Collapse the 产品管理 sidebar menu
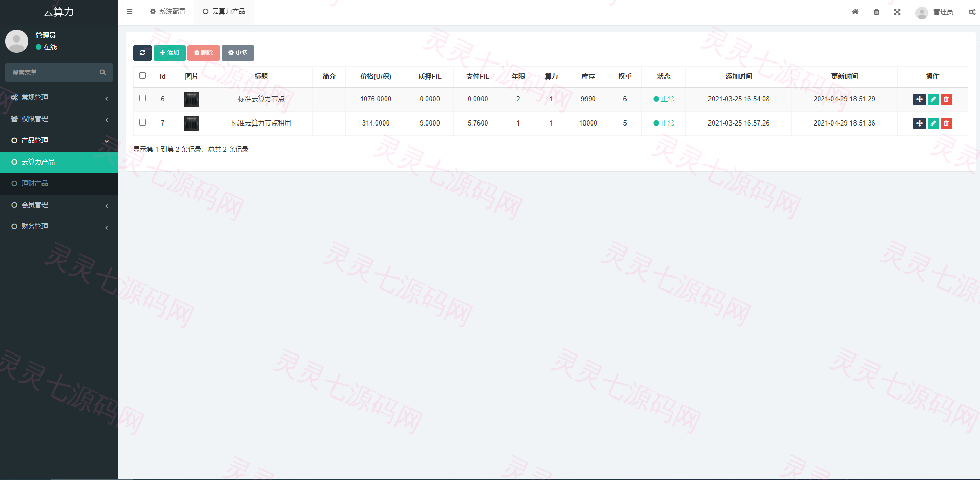Image resolution: width=980 pixels, height=480 pixels. click(59, 140)
